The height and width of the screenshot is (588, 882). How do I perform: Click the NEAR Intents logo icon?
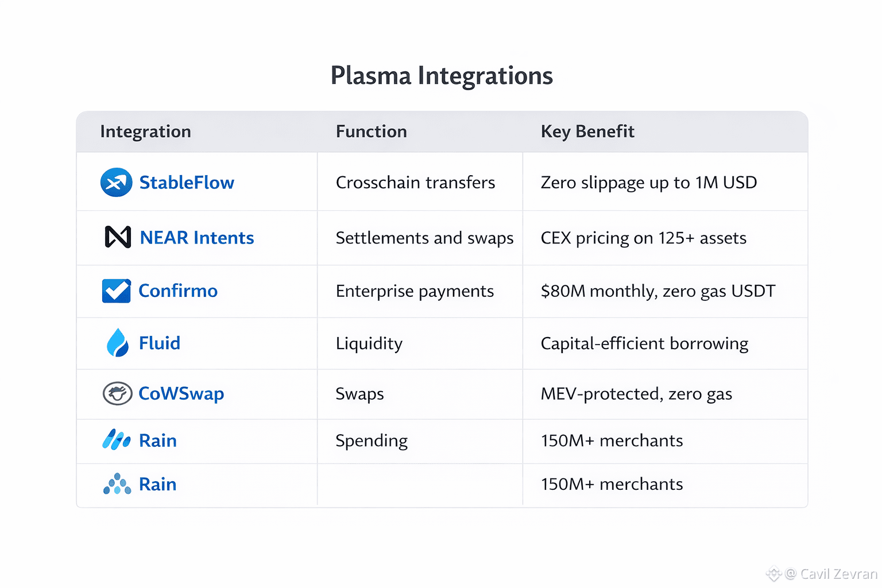118,237
